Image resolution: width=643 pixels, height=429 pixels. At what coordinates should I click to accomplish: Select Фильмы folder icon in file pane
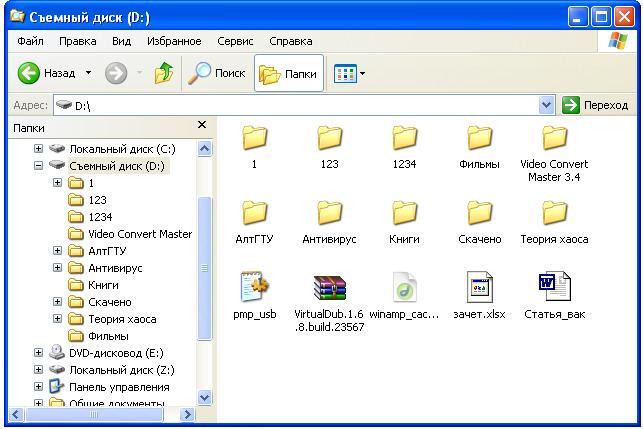coord(479,138)
